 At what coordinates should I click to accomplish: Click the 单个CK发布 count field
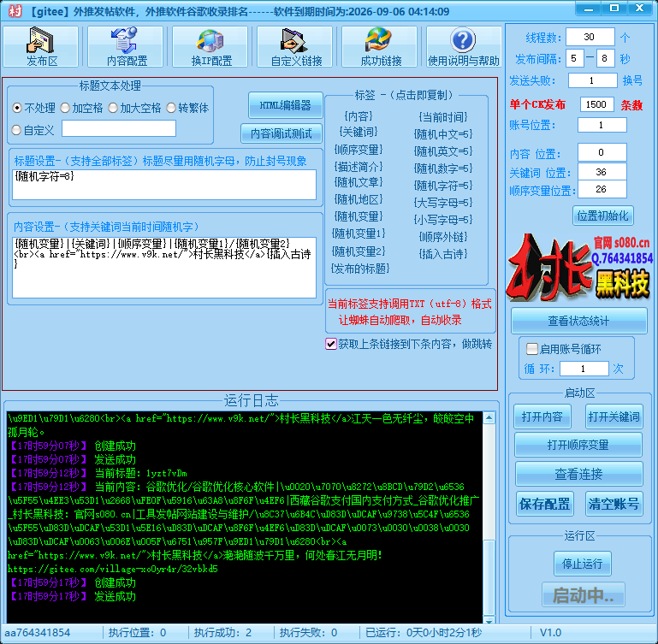596,104
